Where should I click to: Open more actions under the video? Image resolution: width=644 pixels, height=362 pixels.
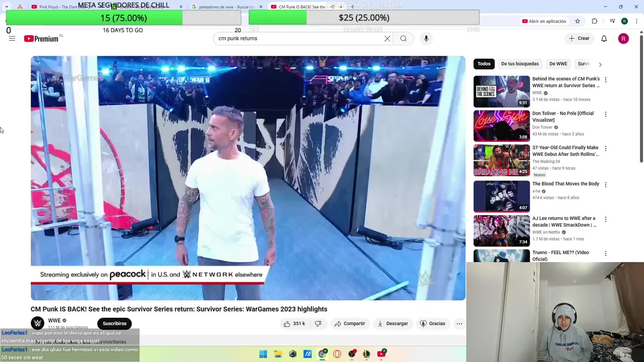click(459, 324)
